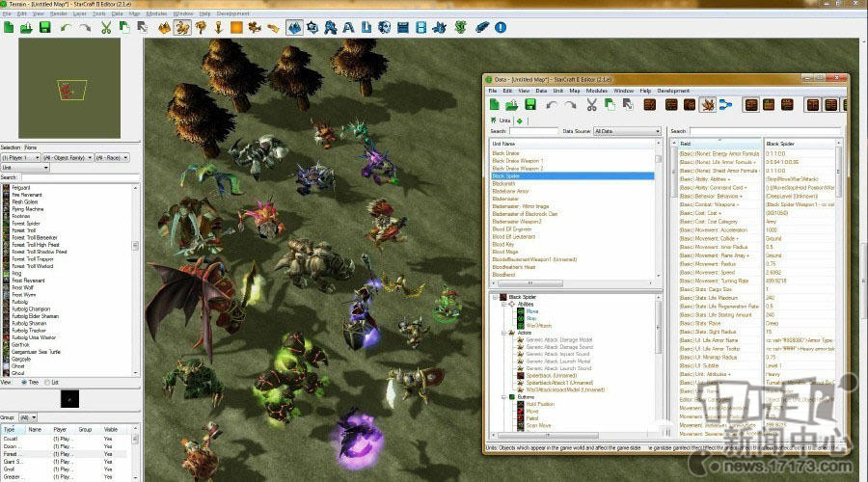Click the minimap preview thumbnail

68,90
